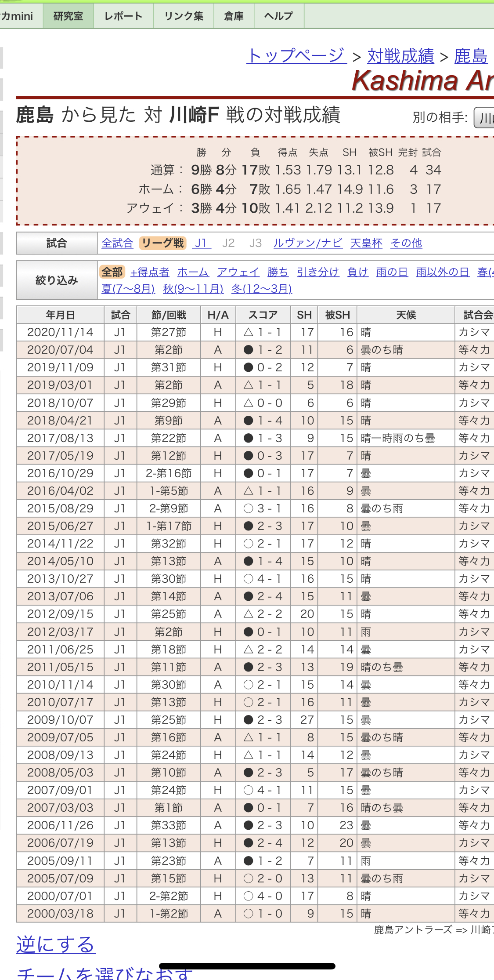
Task: Select the date 2019/03/01
Action: click(x=61, y=385)
